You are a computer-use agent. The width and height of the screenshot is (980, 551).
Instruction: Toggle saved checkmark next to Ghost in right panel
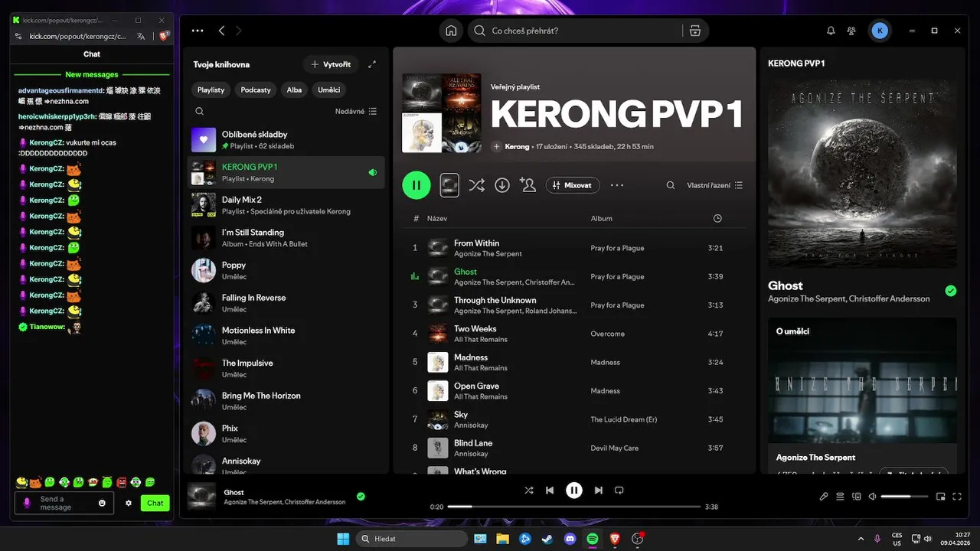[951, 291]
